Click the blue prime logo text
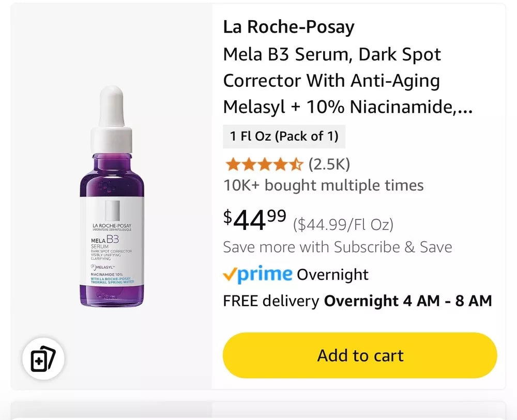 (265, 274)
